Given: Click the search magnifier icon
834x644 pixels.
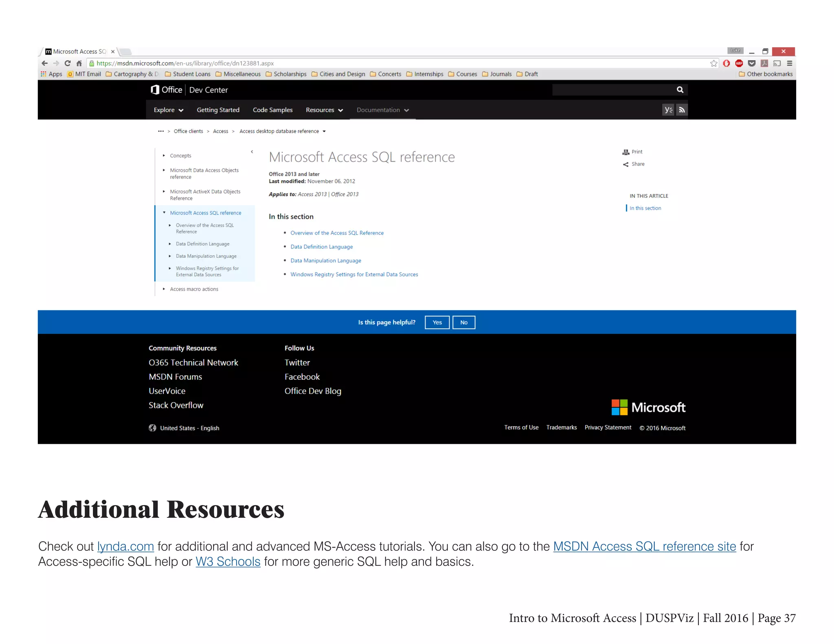Looking at the screenshot, I should (x=680, y=90).
